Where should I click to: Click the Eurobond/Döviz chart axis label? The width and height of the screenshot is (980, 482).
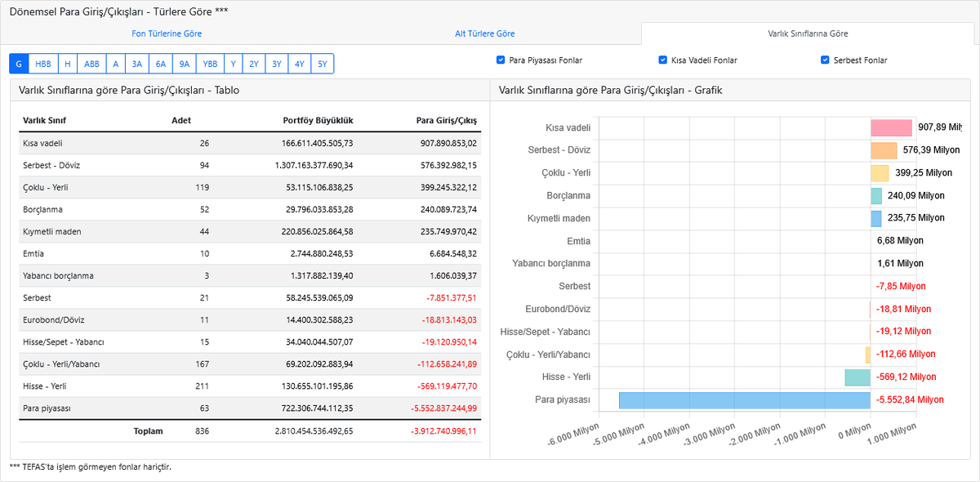coord(558,309)
